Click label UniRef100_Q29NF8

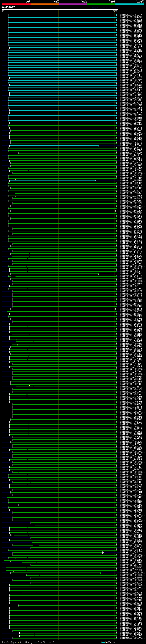(131, 158)
